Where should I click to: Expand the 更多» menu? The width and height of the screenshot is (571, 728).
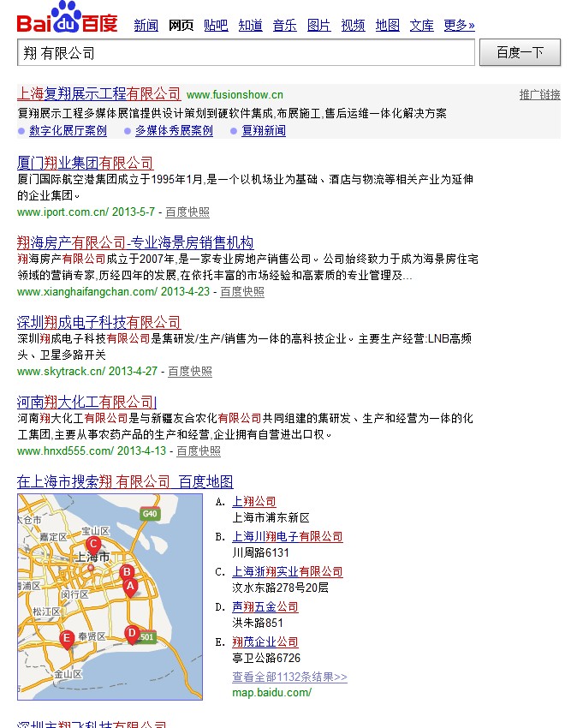tap(459, 25)
